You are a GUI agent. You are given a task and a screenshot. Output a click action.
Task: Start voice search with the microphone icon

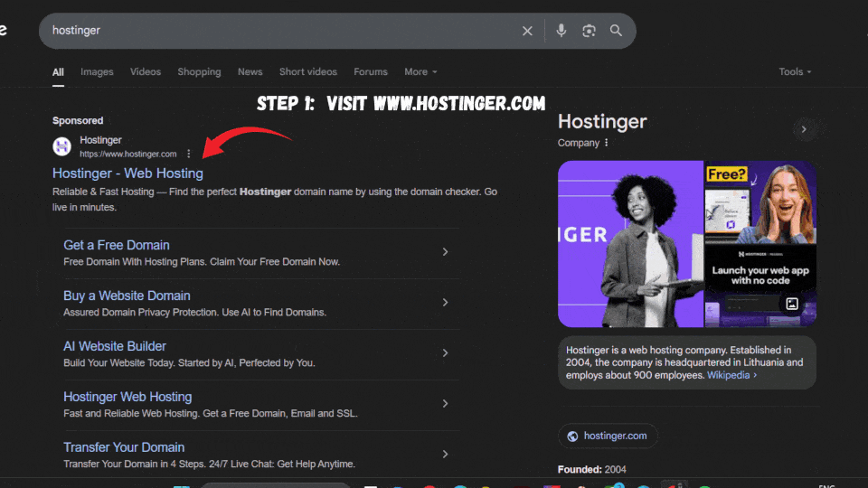pos(561,31)
